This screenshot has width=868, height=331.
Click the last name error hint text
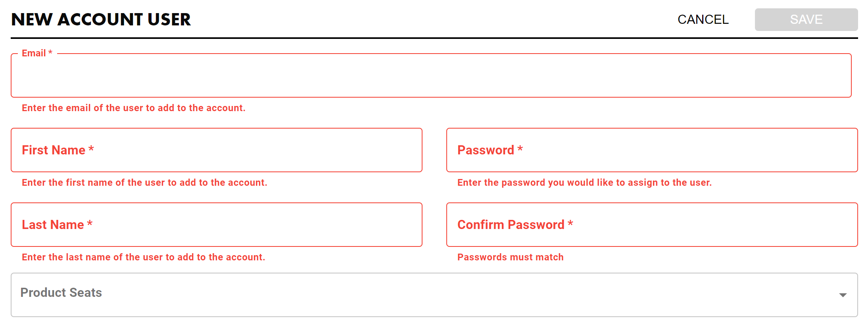pos(143,257)
